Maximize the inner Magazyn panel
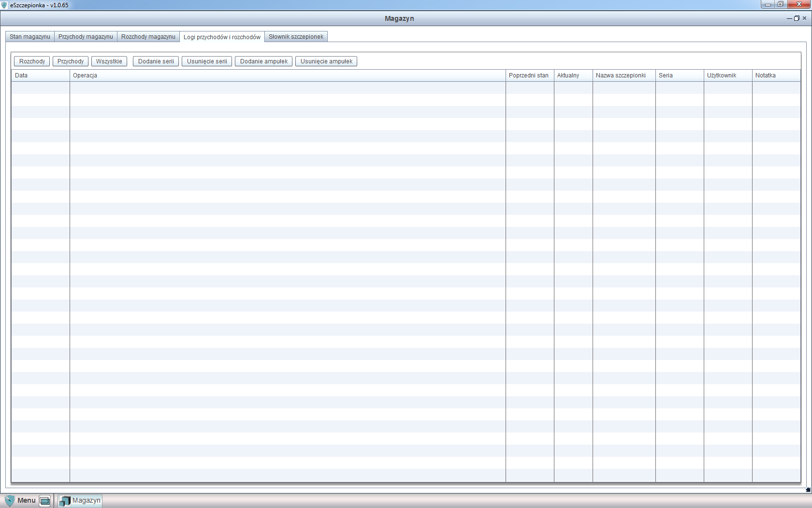 point(797,18)
